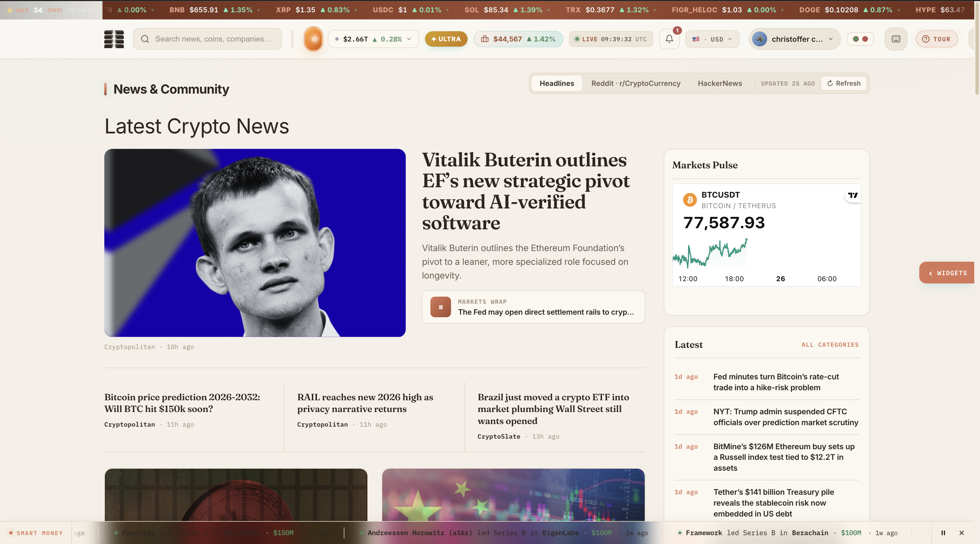Click the LIVE status indicator
Image resolution: width=980 pixels, height=544 pixels.
tap(611, 39)
